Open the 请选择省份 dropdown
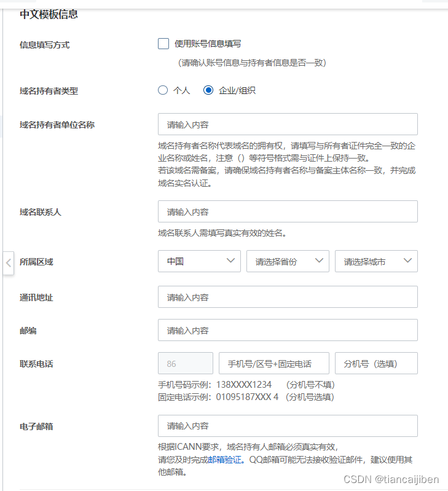Viewport: 448px width, 491px height. tap(288, 261)
